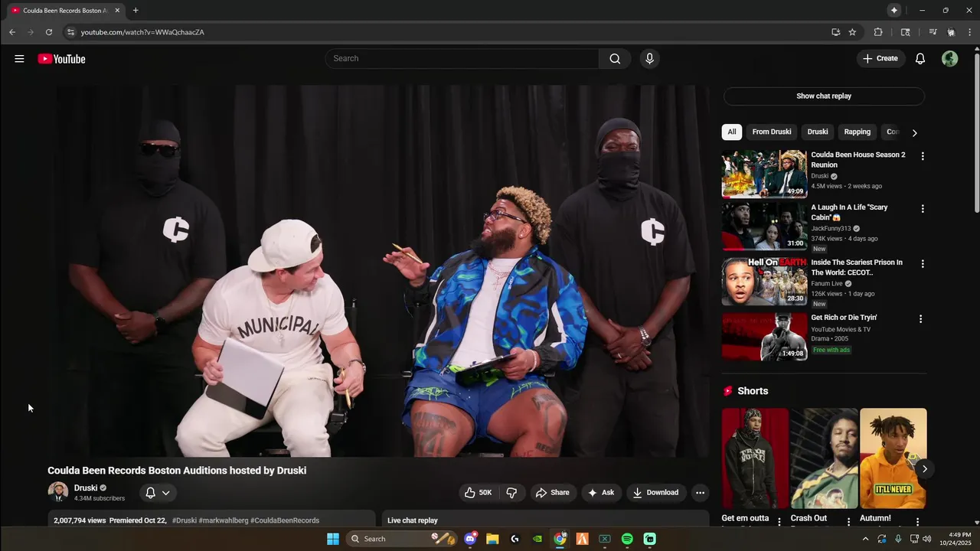980x551 pixels.
Task: Open more actions ellipsis beside Download
Action: point(700,493)
